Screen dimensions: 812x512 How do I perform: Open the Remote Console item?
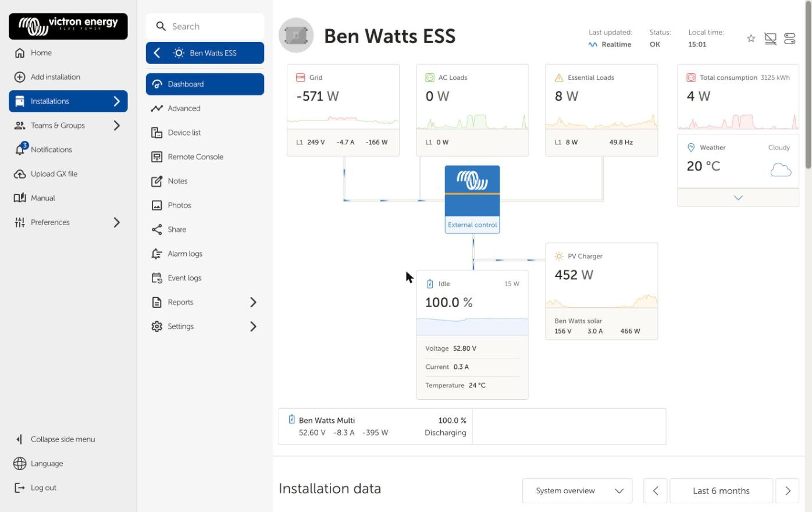(205, 157)
